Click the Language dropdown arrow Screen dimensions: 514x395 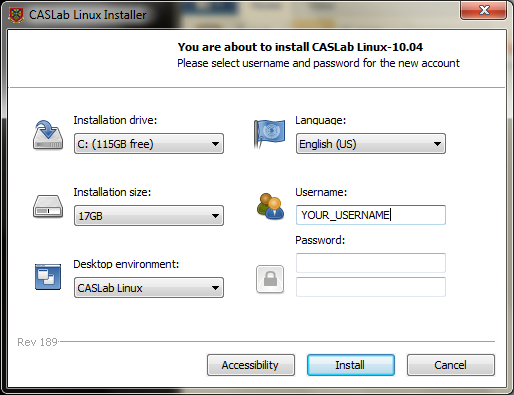437,144
